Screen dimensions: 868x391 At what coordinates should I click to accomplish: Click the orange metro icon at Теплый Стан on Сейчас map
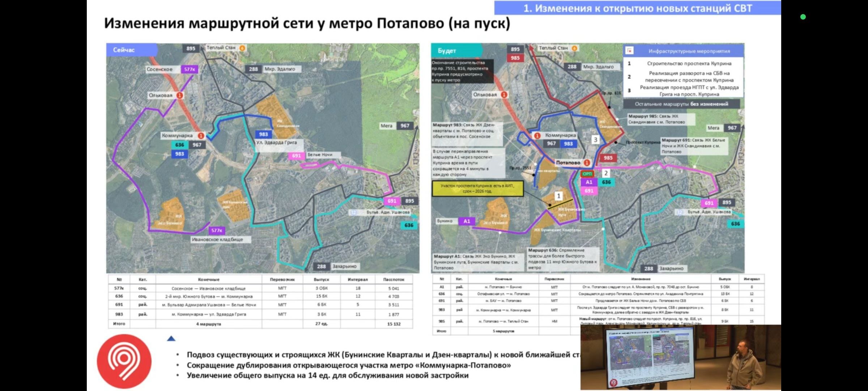242,48
